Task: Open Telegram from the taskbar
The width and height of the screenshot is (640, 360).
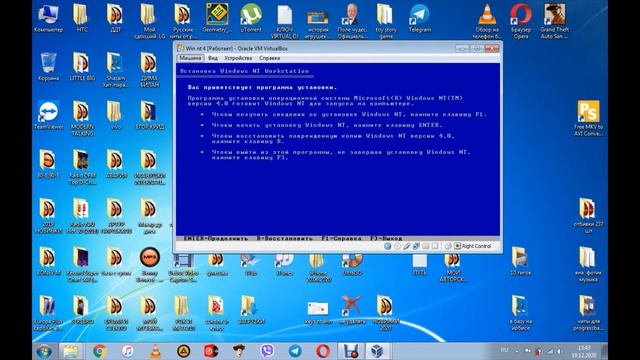Action: click(x=295, y=351)
